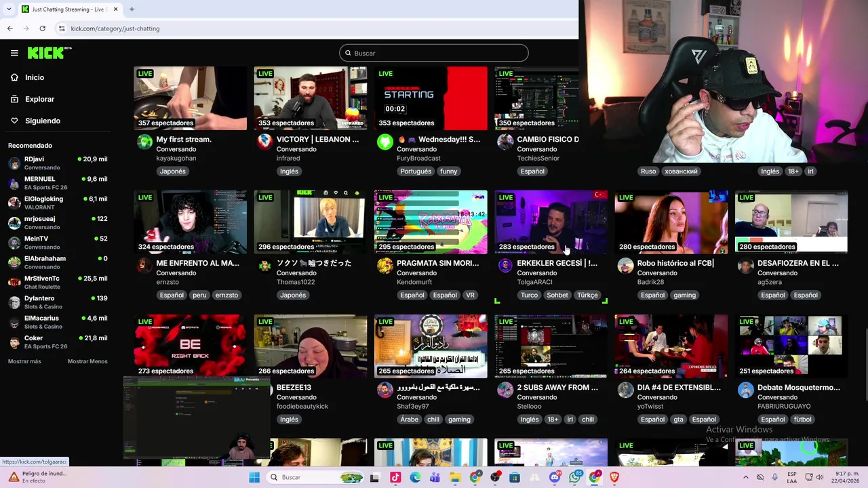
Task: Open FuryBroadcast STARTING stream thumbnail
Action: point(431,98)
